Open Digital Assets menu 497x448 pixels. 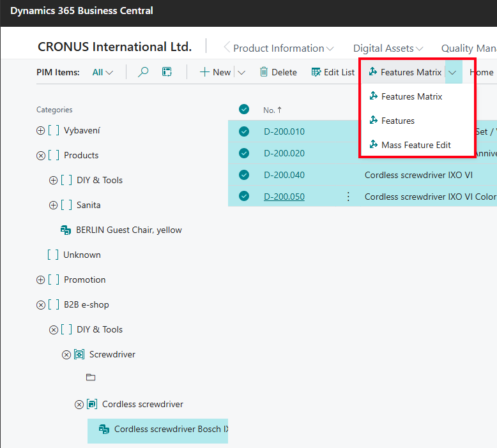pos(388,48)
